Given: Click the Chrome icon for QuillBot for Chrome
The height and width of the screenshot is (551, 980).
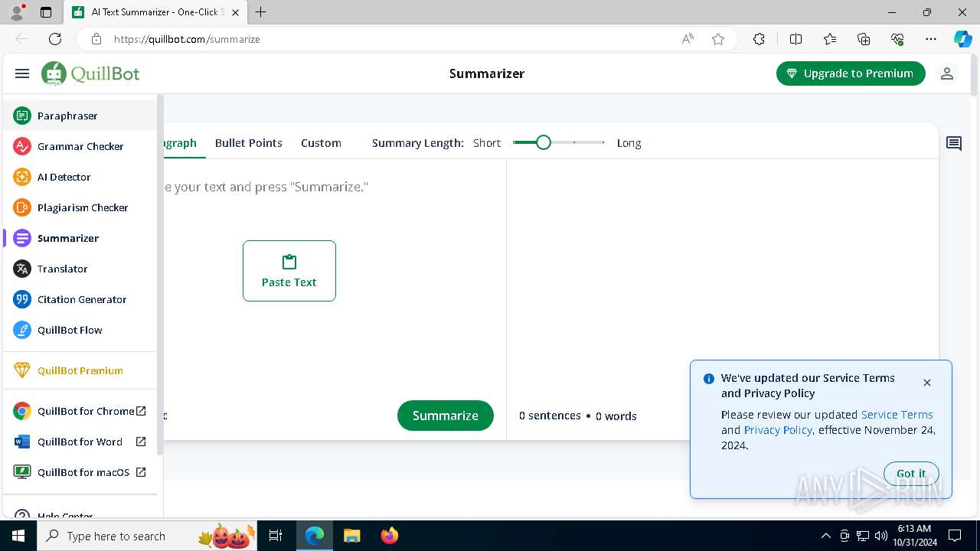Looking at the screenshot, I should coord(22,411).
